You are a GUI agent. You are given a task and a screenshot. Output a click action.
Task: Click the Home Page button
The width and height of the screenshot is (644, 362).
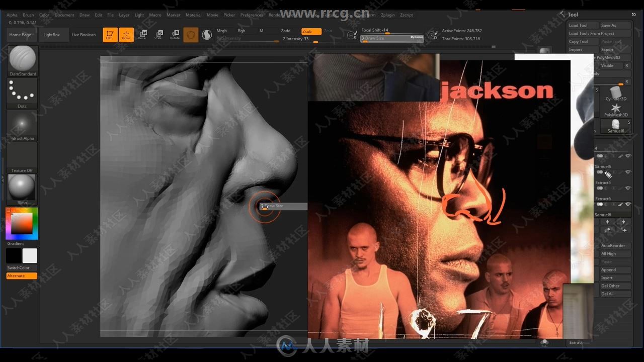20,35
